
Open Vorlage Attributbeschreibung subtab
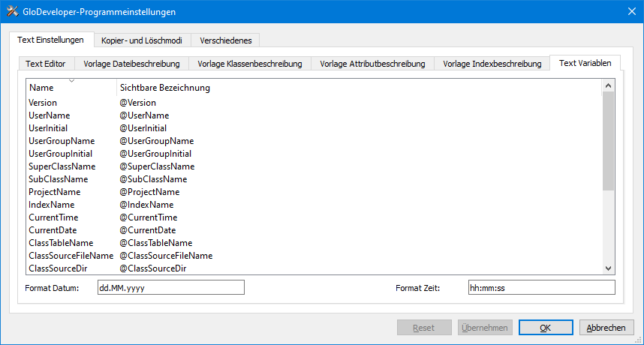point(372,64)
